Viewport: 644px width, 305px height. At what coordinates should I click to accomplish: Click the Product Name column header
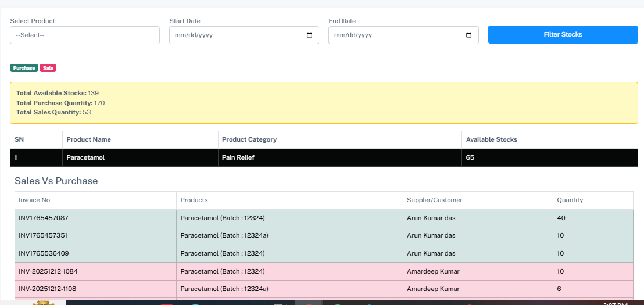pyautogui.click(x=88, y=139)
